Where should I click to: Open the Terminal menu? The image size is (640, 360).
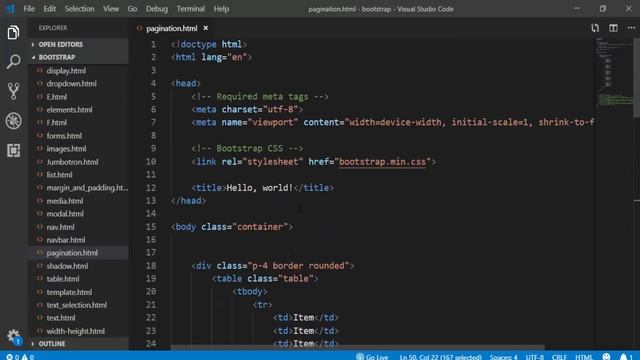click(191, 9)
